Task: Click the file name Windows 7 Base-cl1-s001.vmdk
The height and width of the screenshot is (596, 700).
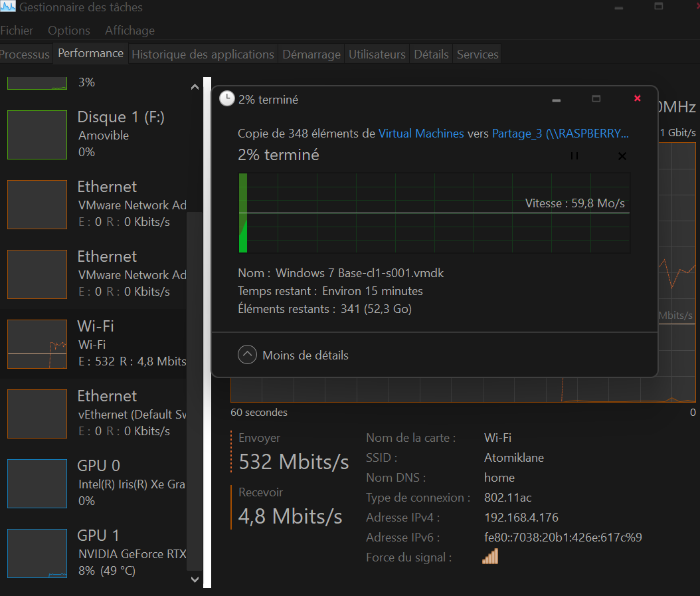Action: tap(359, 273)
